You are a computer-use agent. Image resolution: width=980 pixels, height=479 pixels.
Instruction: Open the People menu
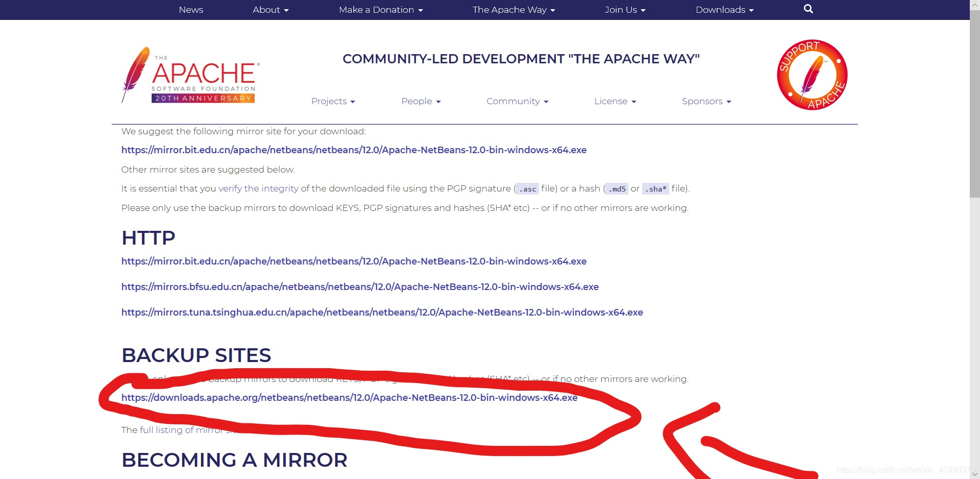click(421, 101)
